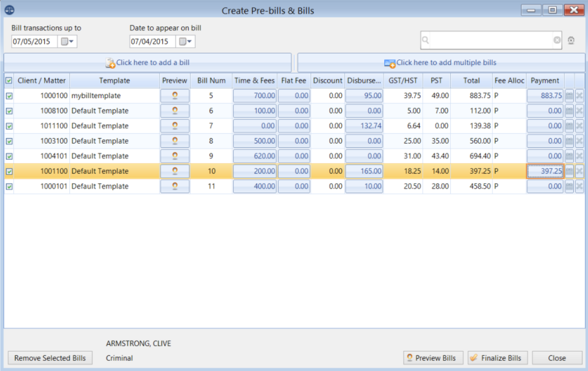Click the clear icon inside the search field

coord(557,40)
